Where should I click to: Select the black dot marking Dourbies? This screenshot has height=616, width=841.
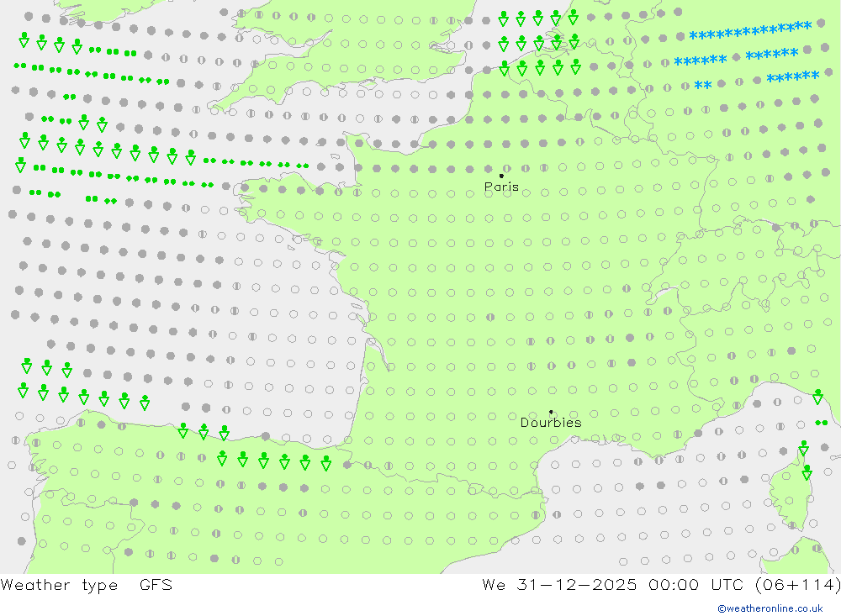coord(551,412)
